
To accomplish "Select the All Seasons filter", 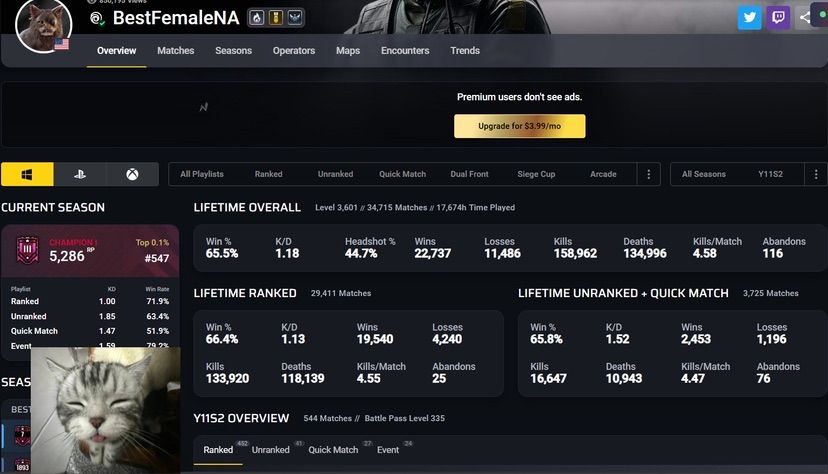I will click(x=703, y=174).
